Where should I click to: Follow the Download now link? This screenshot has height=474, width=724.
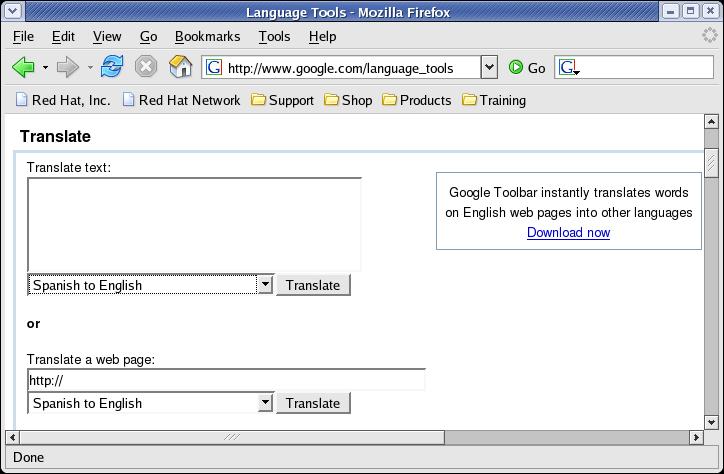click(x=568, y=232)
